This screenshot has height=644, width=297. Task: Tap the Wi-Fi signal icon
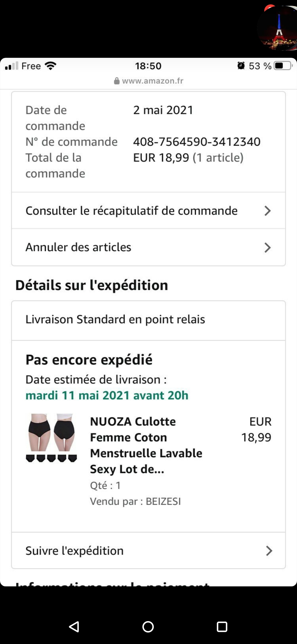[50, 66]
